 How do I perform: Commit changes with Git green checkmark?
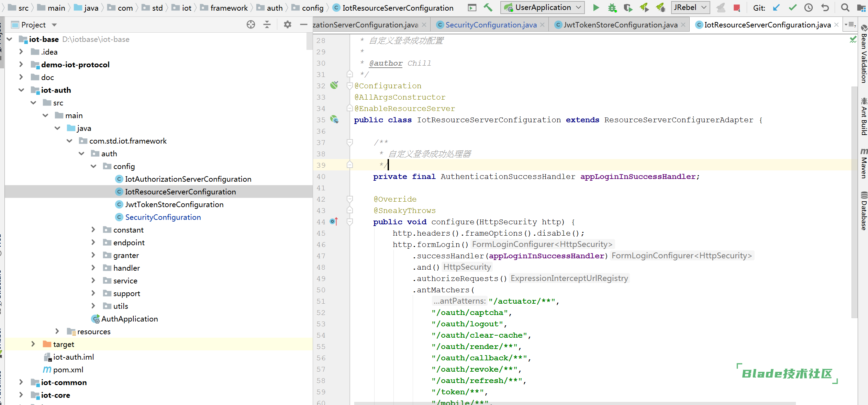pyautogui.click(x=793, y=8)
